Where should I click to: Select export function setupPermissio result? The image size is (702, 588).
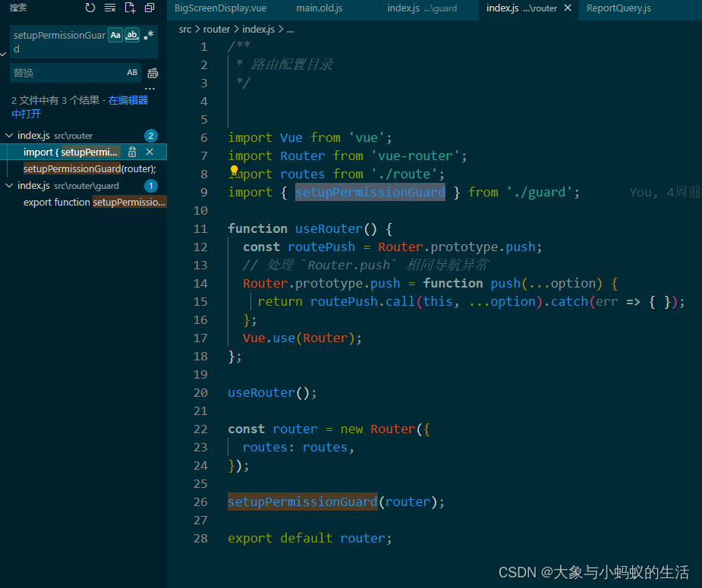pos(94,203)
